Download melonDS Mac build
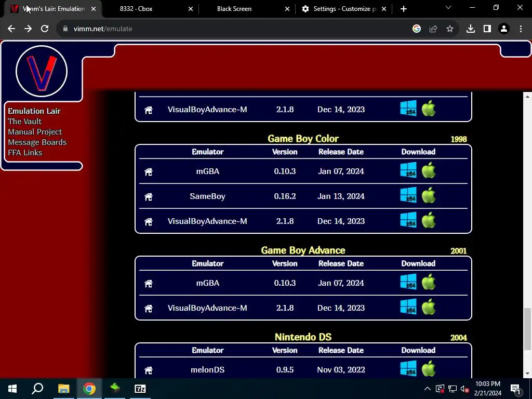532x399 pixels. tap(429, 368)
